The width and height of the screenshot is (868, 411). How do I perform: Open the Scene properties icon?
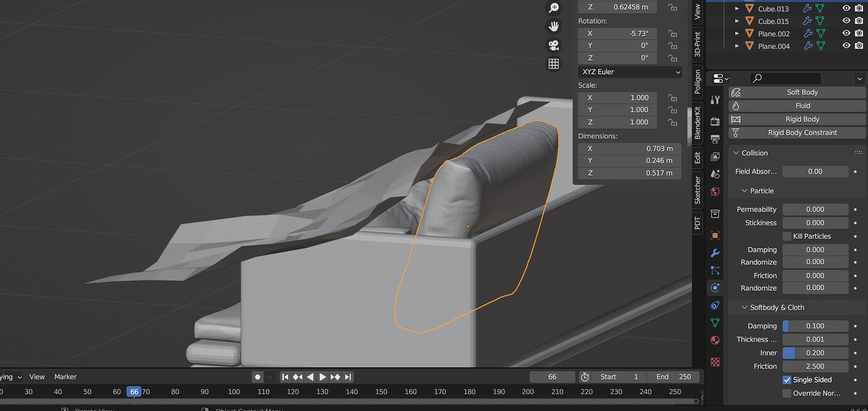click(x=715, y=174)
